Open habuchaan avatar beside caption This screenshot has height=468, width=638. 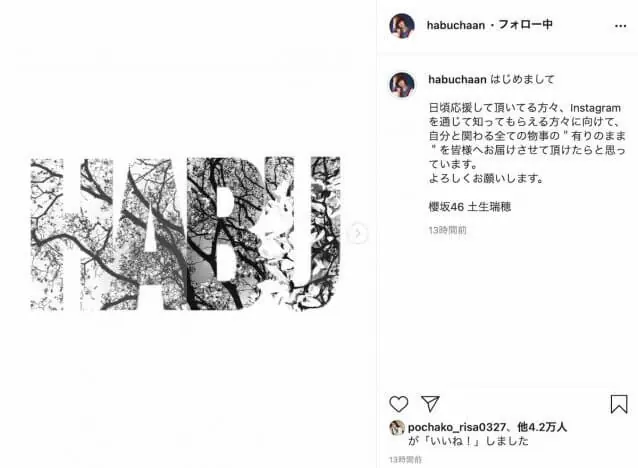click(x=402, y=85)
